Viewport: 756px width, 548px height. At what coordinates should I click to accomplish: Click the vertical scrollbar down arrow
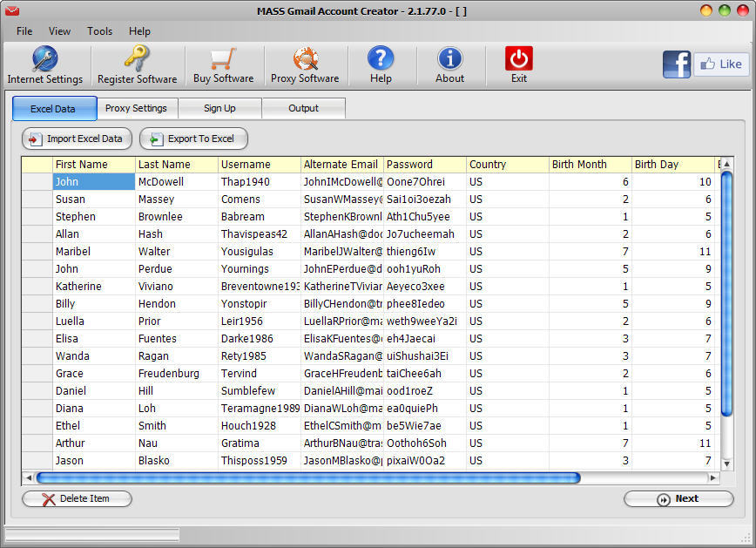pos(726,464)
